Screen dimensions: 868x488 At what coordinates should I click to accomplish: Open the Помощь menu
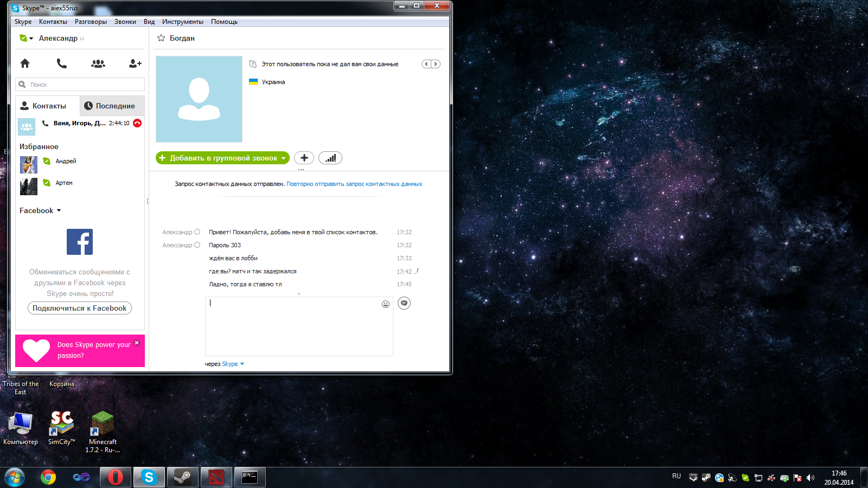224,22
